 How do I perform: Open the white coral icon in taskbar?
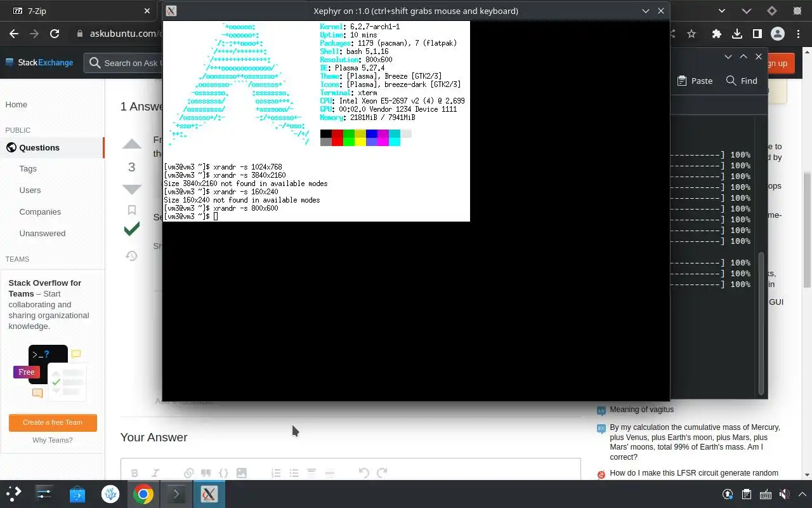(110, 493)
